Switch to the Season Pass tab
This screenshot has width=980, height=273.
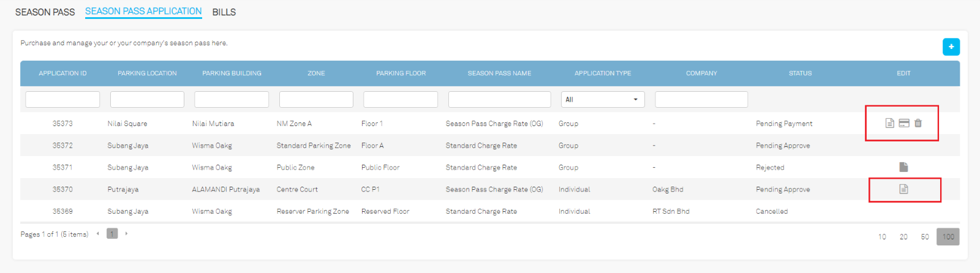click(45, 12)
